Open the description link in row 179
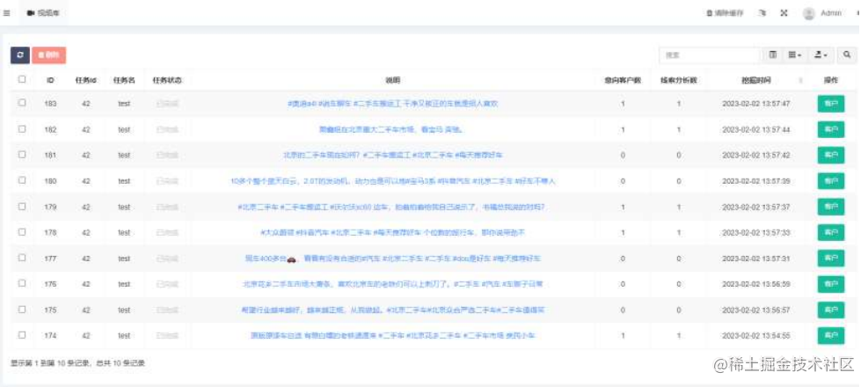Screen dimensions: 868x387 tap(393, 207)
